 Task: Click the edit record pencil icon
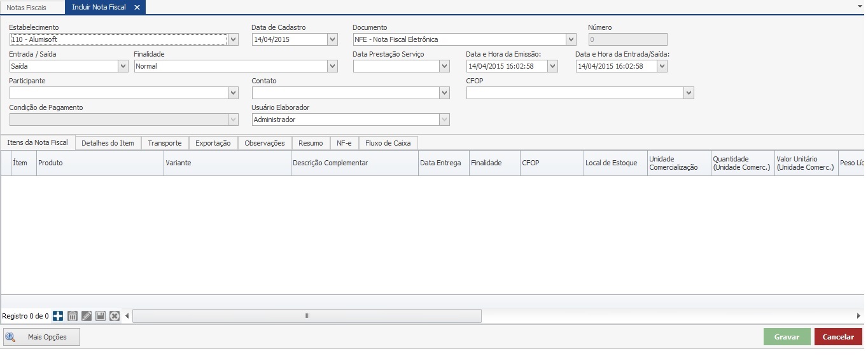87,316
